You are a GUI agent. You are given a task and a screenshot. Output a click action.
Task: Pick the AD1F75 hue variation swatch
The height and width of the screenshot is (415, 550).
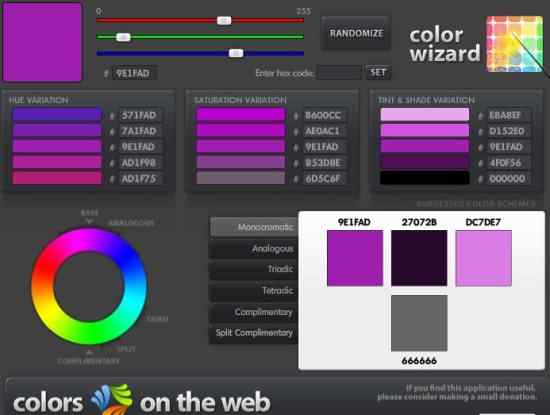click(x=57, y=178)
